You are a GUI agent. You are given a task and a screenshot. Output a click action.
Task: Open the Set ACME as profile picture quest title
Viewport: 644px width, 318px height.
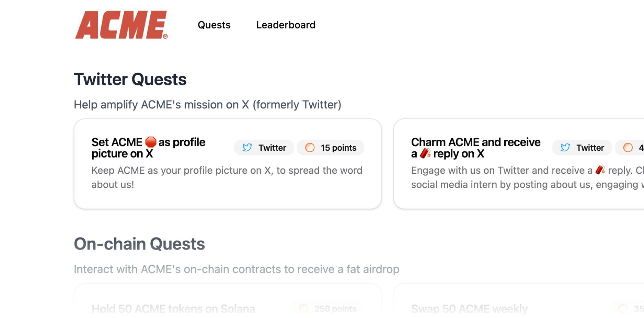click(148, 148)
